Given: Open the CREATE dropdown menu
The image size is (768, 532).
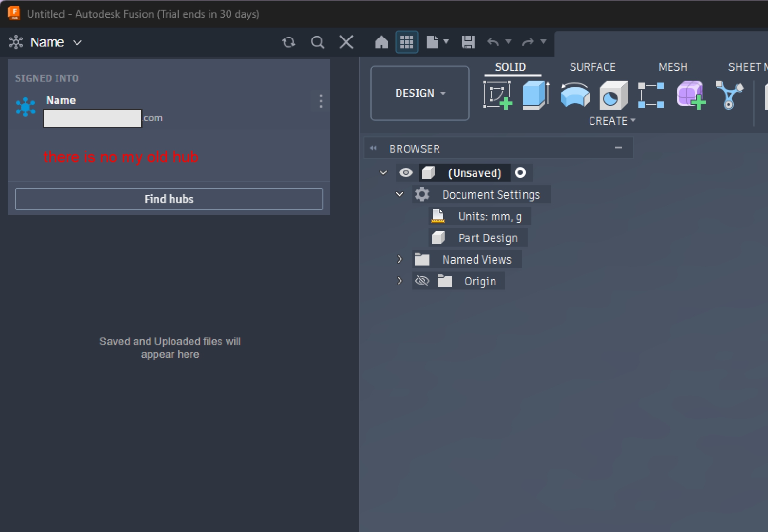Looking at the screenshot, I should click(x=612, y=121).
